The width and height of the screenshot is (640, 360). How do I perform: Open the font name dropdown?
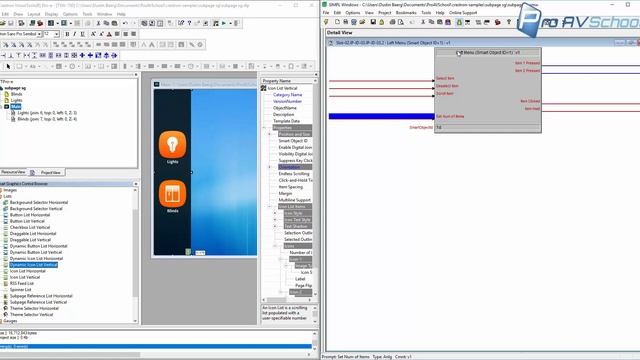click(x=39, y=34)
